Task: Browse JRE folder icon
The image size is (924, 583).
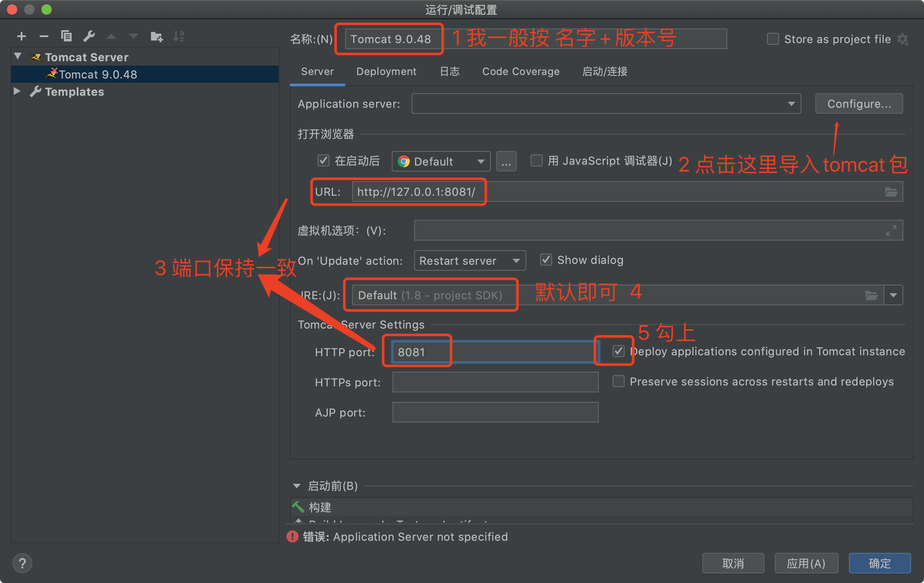Action: (x=871, y=295)
